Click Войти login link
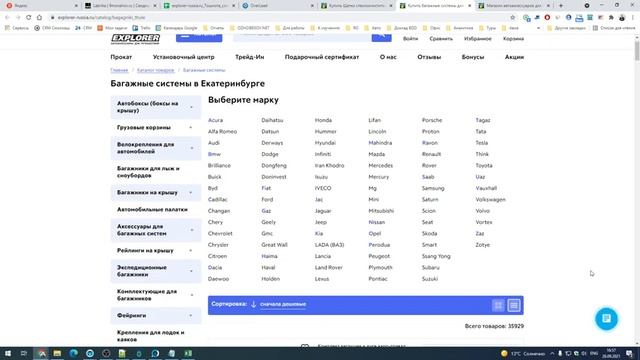640x360 pixels. click(410, 39)
